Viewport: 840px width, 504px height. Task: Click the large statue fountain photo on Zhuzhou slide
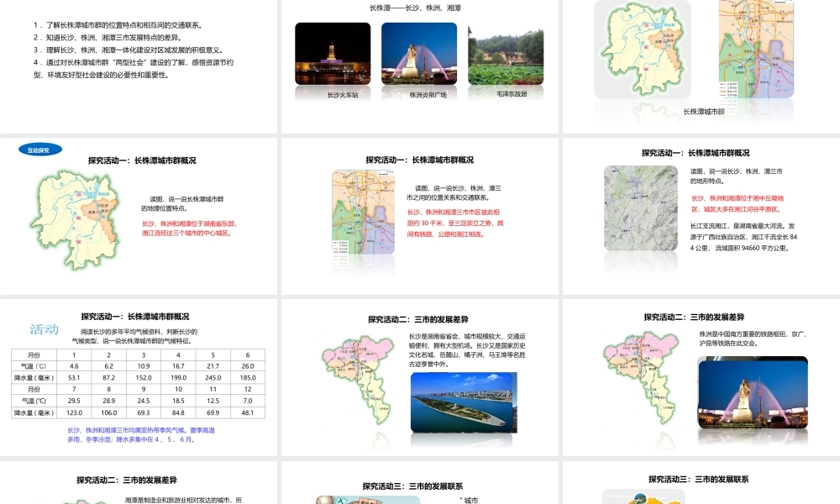pos(753,392)
